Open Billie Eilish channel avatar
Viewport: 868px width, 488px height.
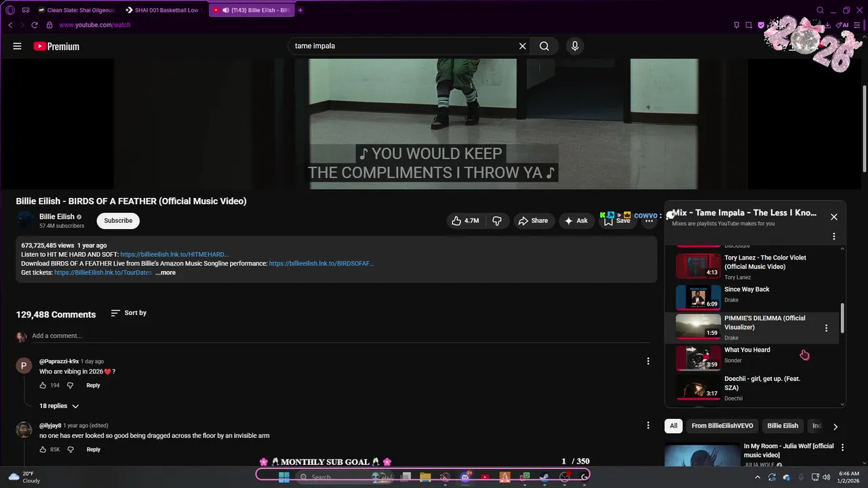click(25, 221)
